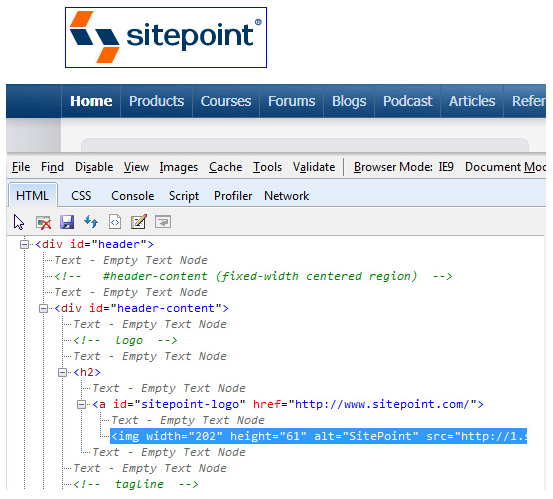The width and height of the screenshot is (553, 499).
Task: Open the Disable menu
Action: pos(94,167)
